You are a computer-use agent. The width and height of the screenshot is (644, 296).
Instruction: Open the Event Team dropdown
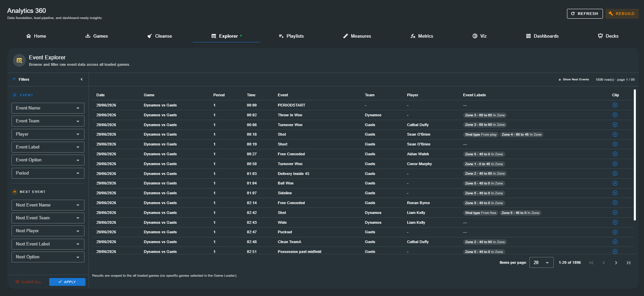48,121
